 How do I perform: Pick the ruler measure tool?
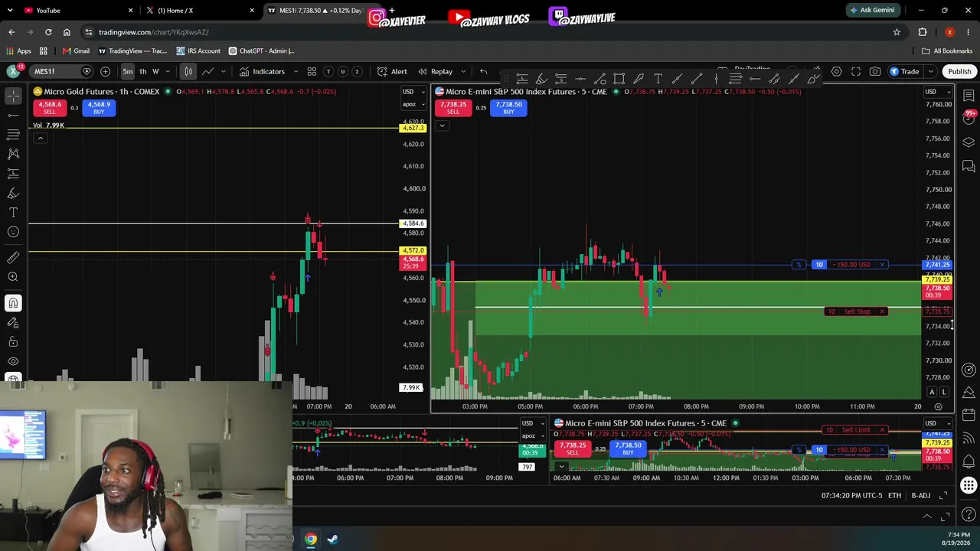[13, 257]
